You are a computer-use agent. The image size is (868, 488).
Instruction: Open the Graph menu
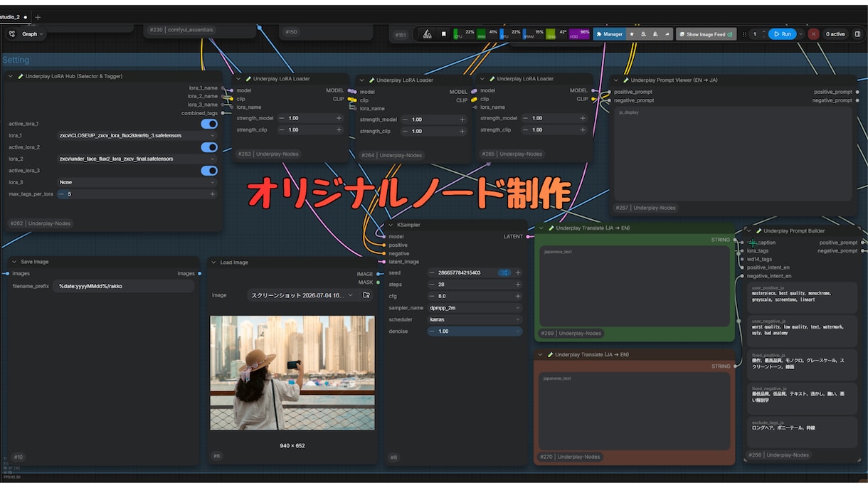(x=33, y=34)
